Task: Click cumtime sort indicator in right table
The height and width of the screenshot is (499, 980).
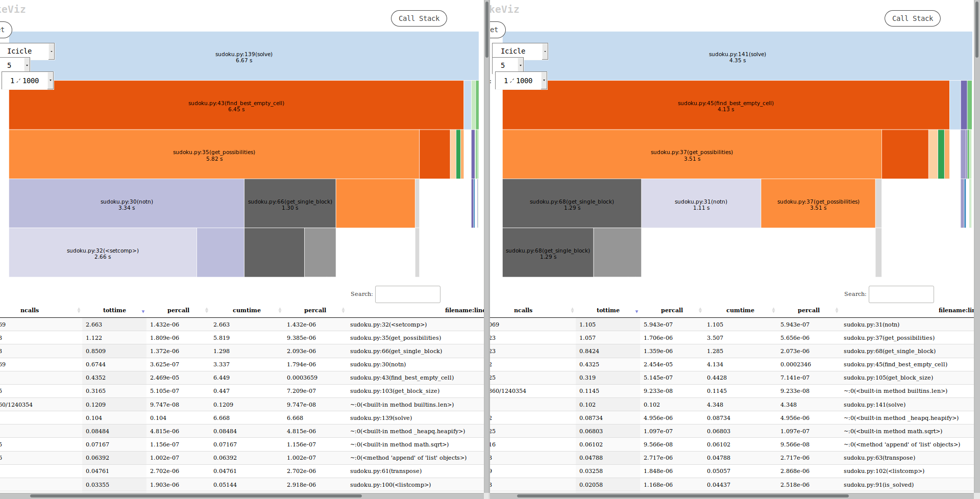Action: coord(773,310)
